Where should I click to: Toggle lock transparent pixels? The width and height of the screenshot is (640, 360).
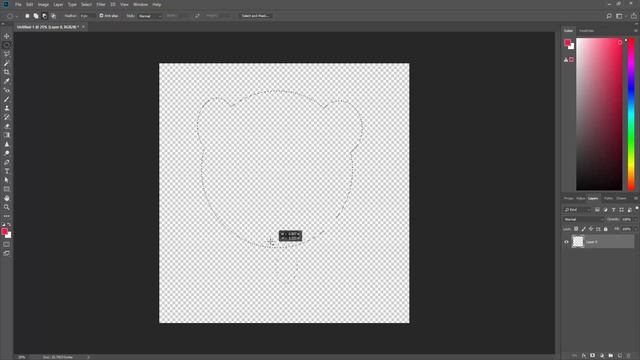[x=576, y=229]
